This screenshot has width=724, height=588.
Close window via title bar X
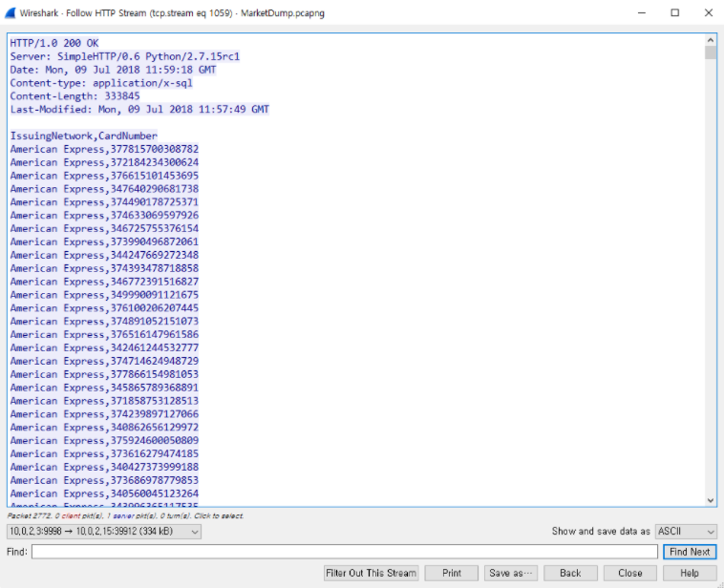pos(709,13)
